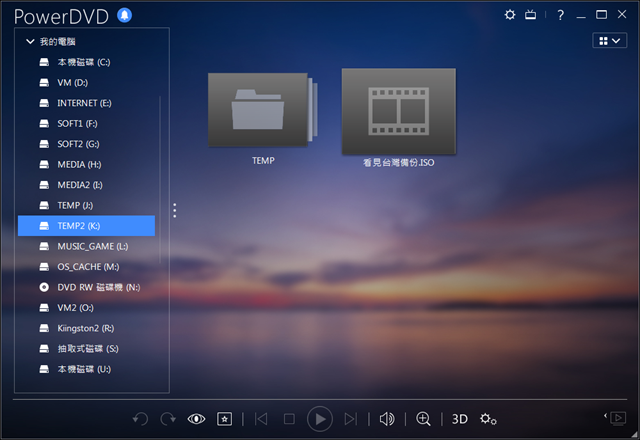The image size is (640, 440).
Task: Click the rotate left undo arrow
Action: [x=140, y=419]
